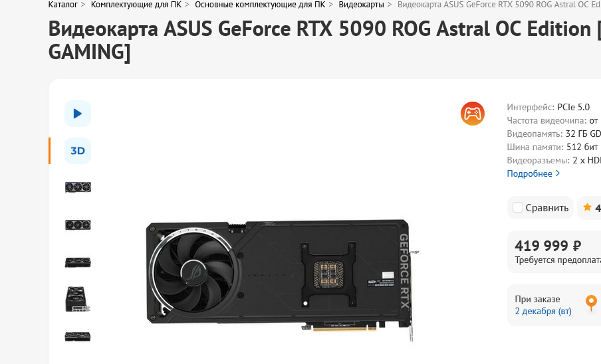Click the 2 декабря (вт) delivery link
This screenshot has width=601, height=364.
[543, 311]
